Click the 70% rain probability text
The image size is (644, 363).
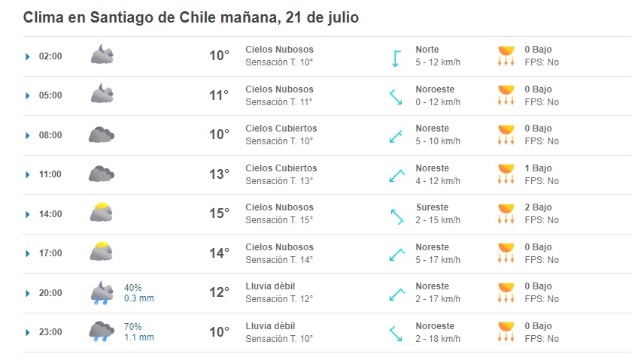133,327
